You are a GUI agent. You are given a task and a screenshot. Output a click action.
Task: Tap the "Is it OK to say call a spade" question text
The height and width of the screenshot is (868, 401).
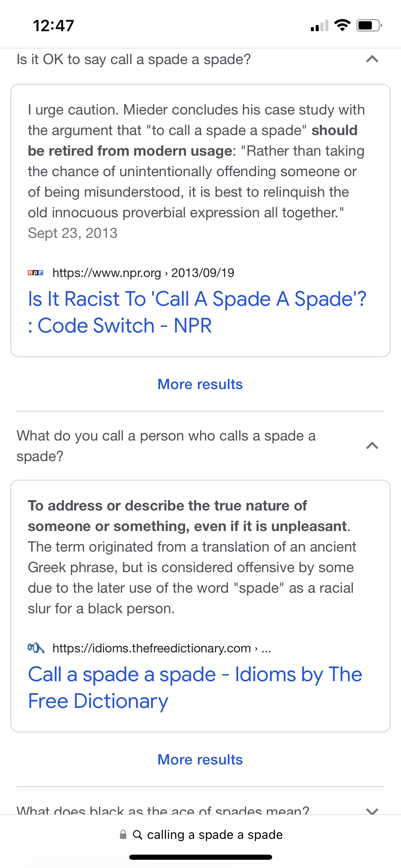click(x=134, y=60)
